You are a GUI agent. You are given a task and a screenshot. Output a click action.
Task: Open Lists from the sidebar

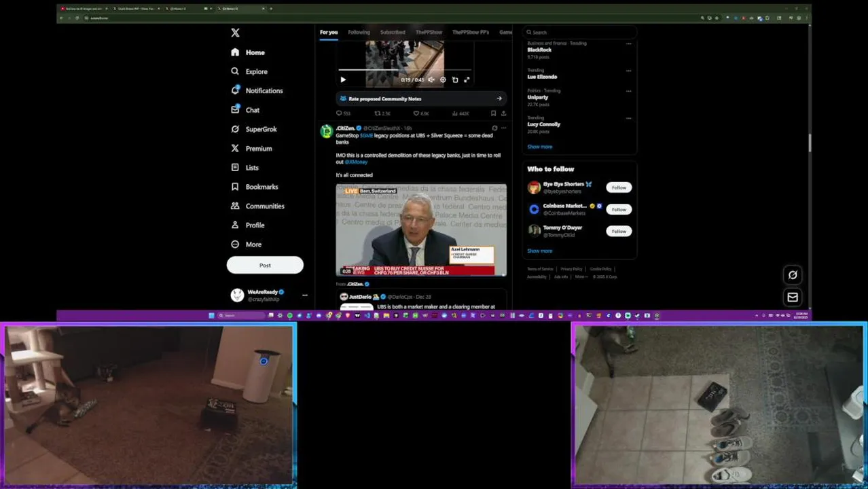tap(245, 167)
